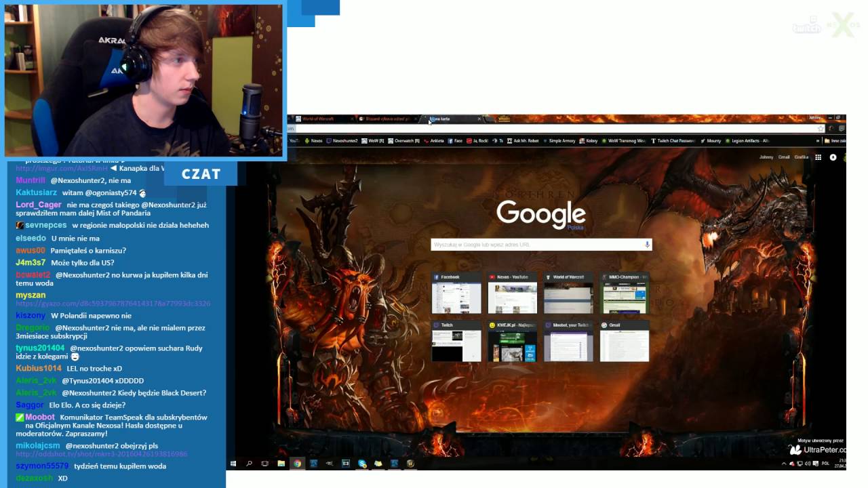
Task: Open the Google account notifications circle icon
Action: click(833, 157)
